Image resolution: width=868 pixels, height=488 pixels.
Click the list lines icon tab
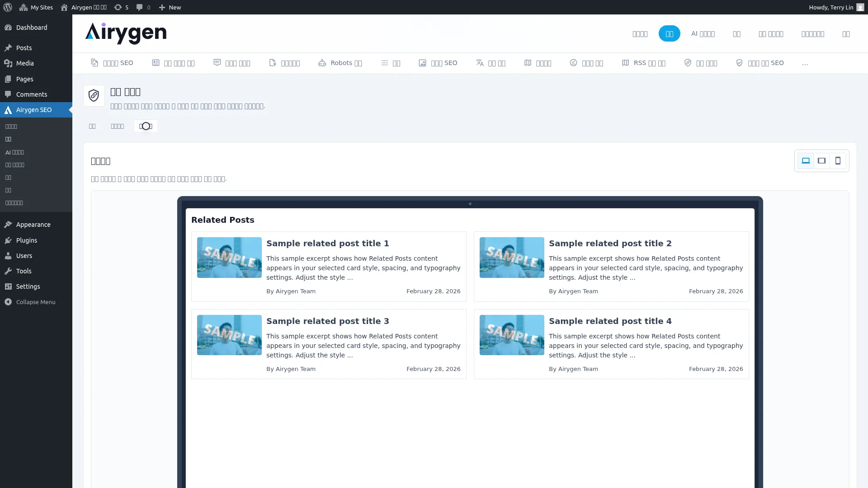click(x=391, y=63)
